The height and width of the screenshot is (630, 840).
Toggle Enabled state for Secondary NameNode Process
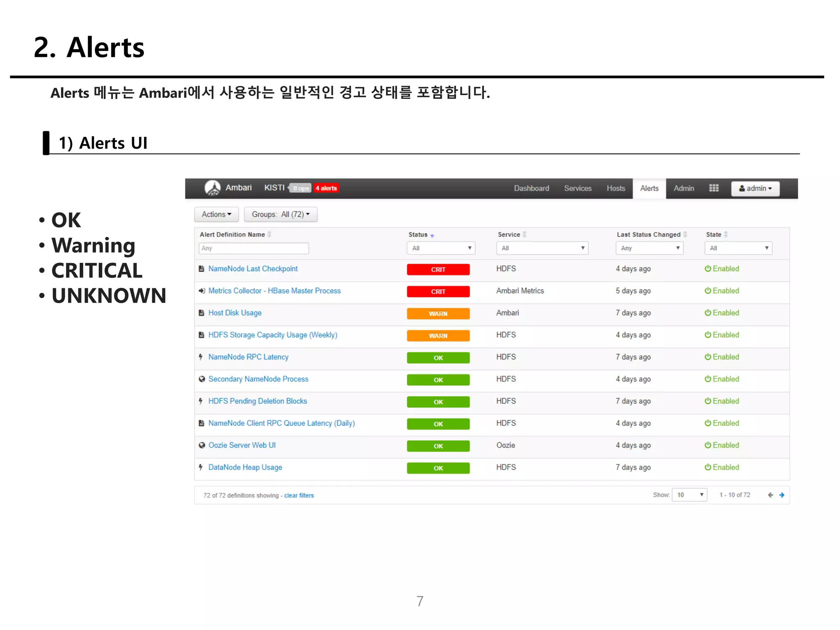coord(722,379)
